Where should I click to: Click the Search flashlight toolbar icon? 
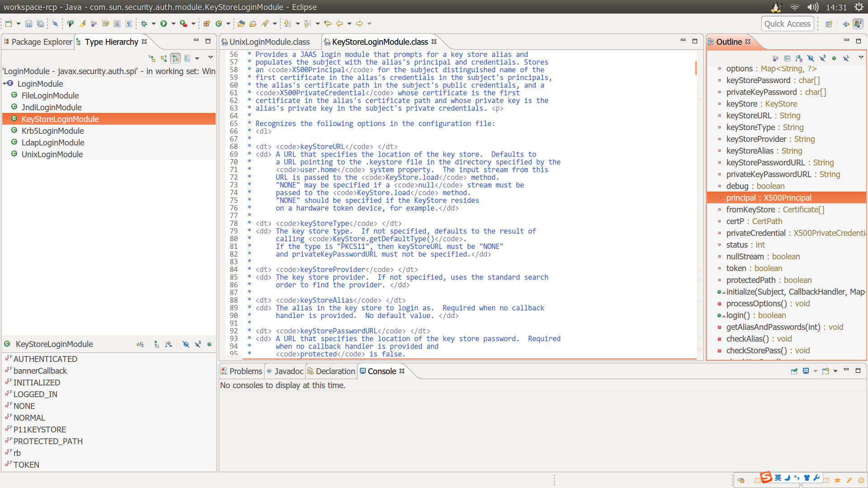point(265,23)
